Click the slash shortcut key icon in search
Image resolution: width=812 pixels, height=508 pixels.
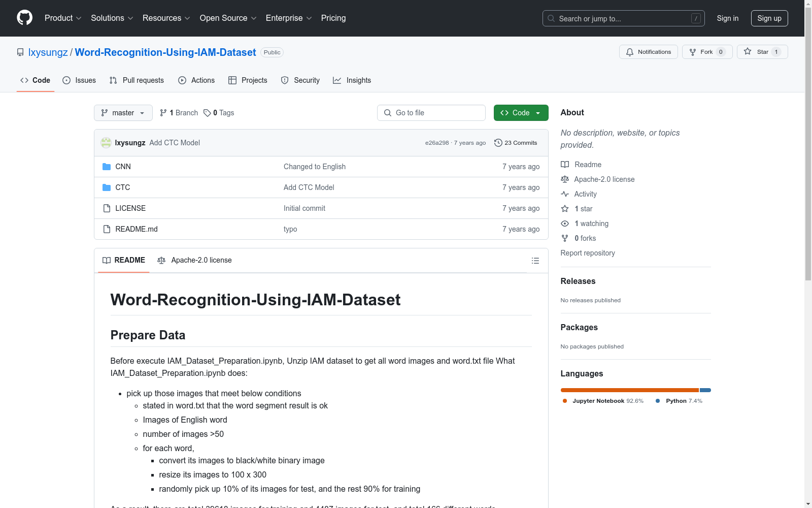point(696,18)
